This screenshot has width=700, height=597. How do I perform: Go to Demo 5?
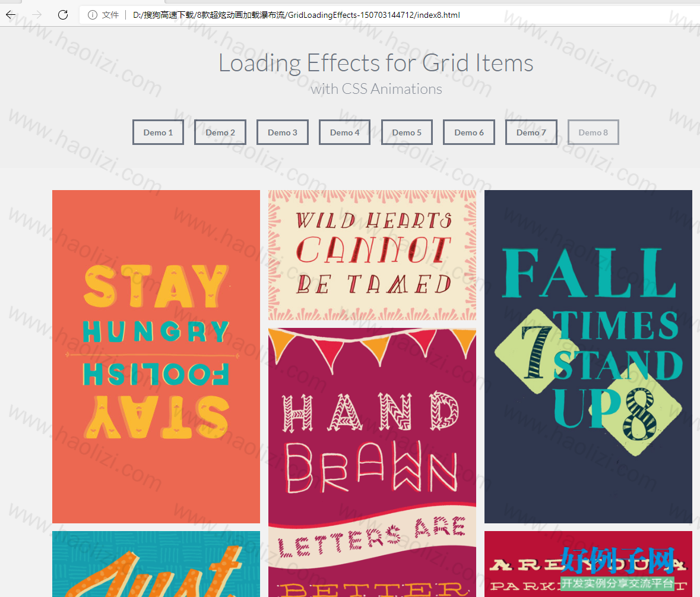pyautogui.click(x=407, y=132)
